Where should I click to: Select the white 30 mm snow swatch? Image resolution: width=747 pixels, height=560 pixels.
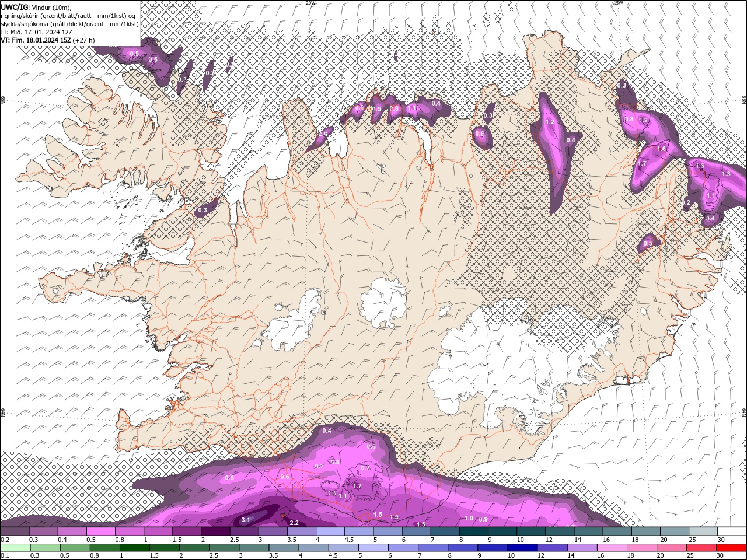click(731, 531)
